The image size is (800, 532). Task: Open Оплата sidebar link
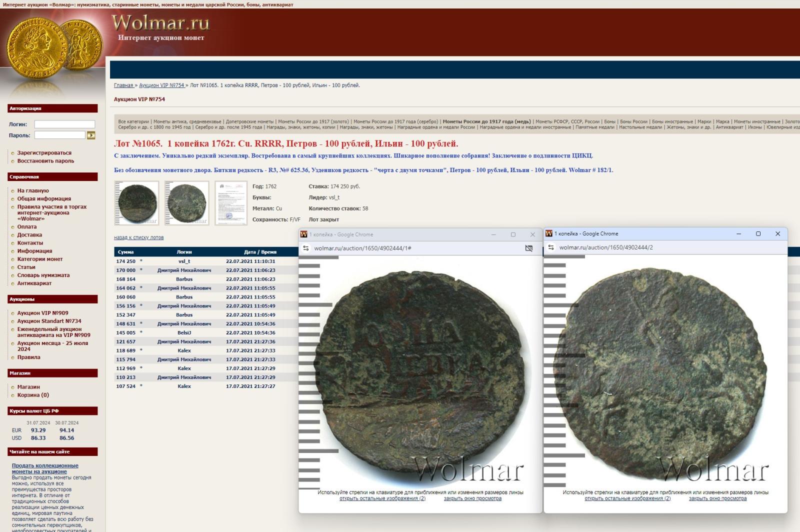coord(27,226)
